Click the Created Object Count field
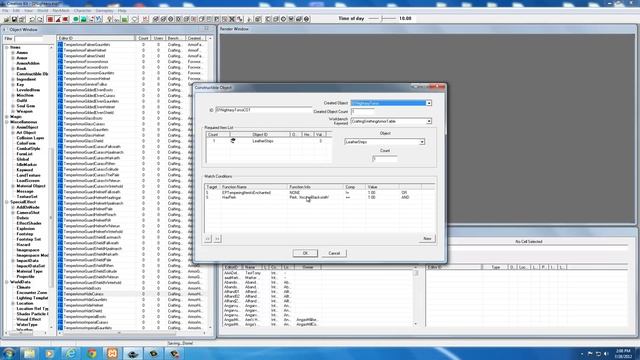Screen dimensions: 640x360 pyautogui.click(x=362, y=111)
